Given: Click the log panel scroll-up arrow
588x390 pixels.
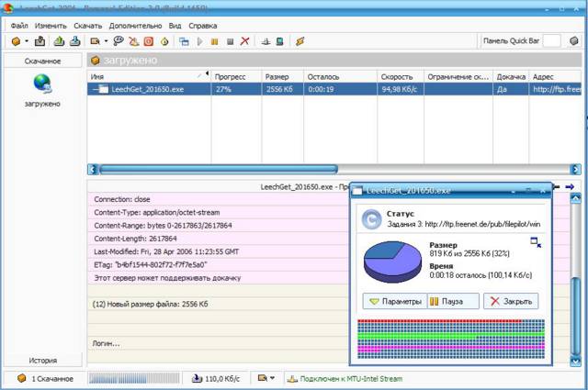Looking at the screenshot, I should (x=575, y=198).
